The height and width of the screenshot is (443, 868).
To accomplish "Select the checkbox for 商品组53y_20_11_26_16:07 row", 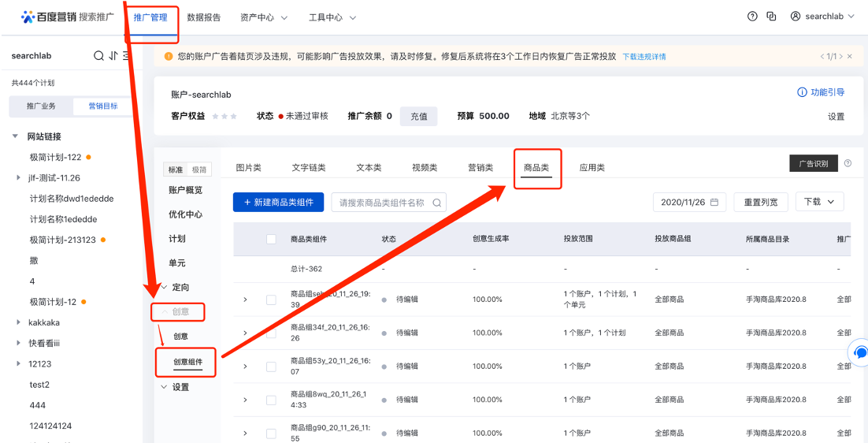I will 271,367.
